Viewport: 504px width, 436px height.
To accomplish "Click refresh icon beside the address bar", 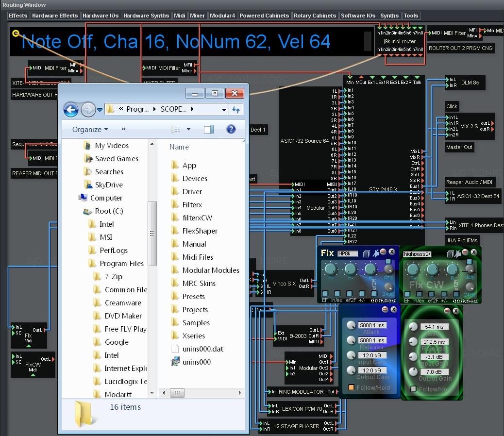I will point(236,110).
